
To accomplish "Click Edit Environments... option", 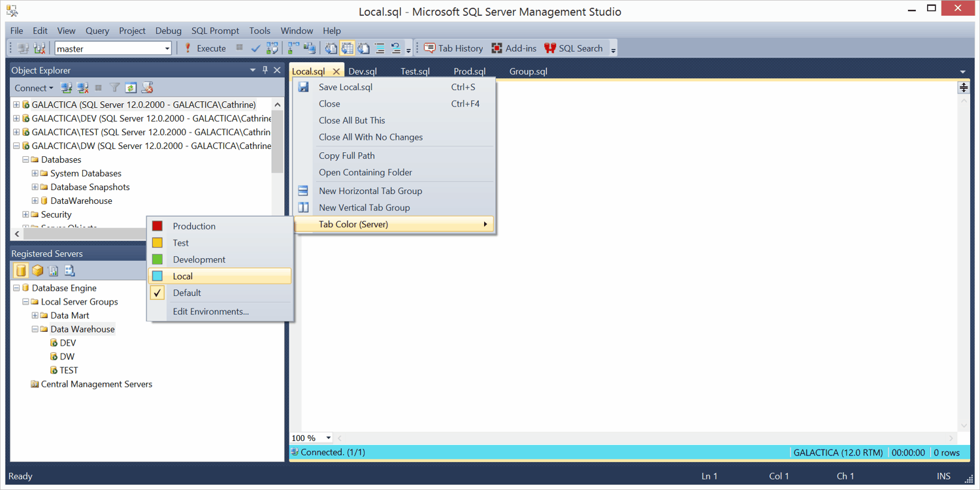I will coord(210,312).
